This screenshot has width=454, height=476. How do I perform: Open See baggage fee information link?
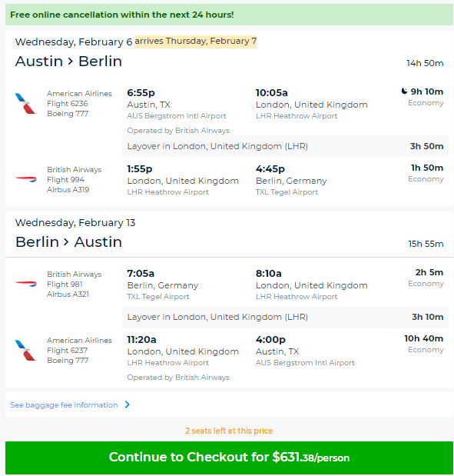click(x=64, y=405)
